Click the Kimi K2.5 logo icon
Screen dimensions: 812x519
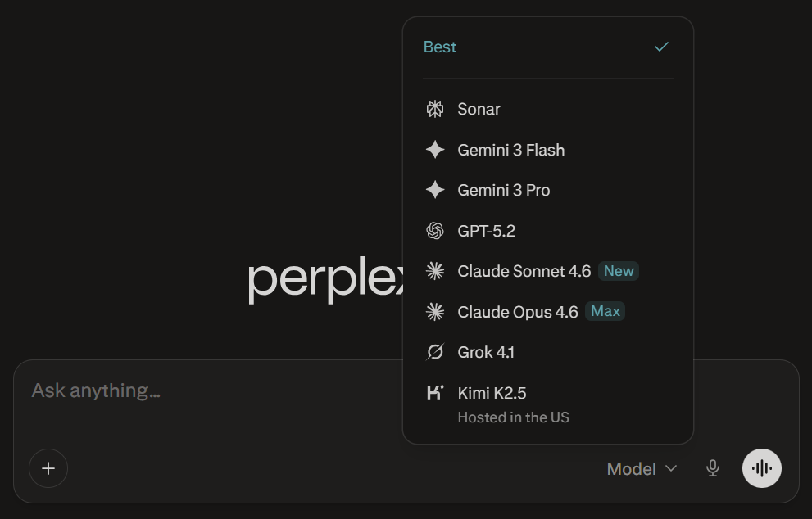435,392
